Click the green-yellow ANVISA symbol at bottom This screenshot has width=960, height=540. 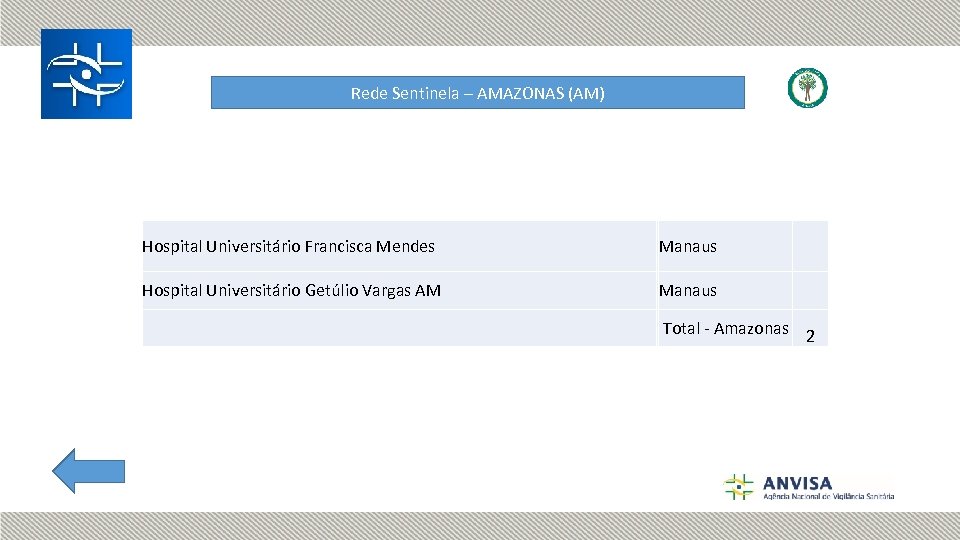(738, 487)
